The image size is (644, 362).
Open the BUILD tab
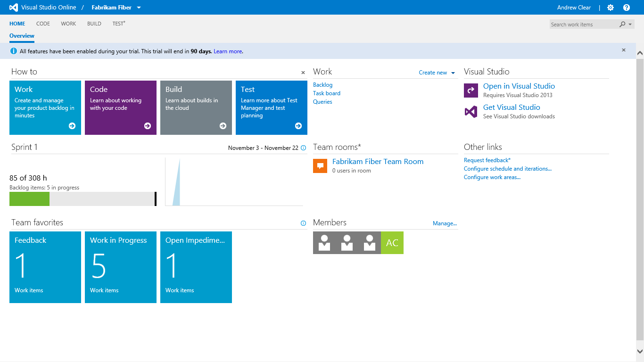click(94, 24)
